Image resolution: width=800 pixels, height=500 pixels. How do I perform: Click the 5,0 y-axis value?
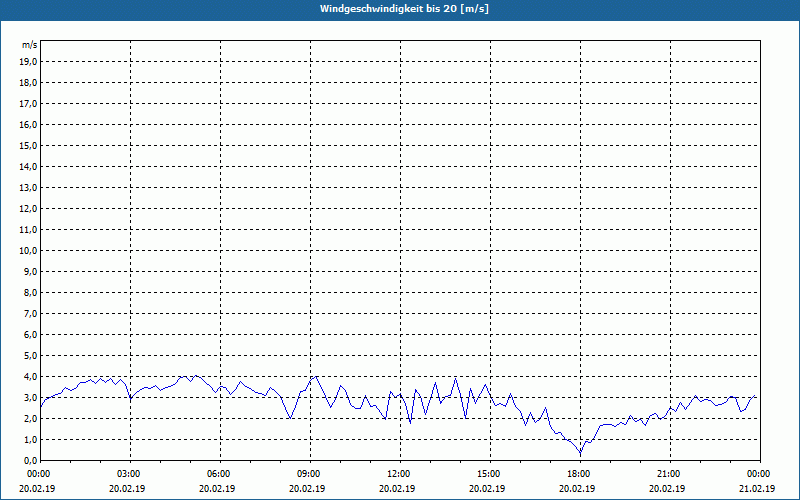30,356
